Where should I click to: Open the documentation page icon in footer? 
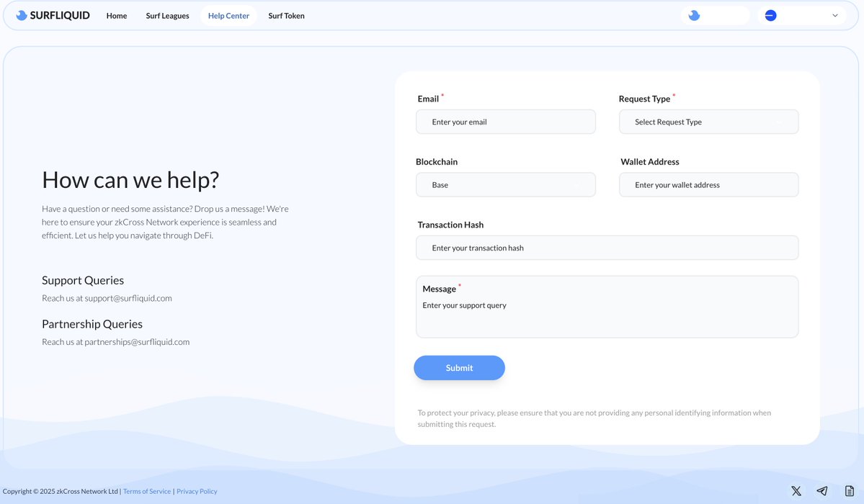click(849, 491)
